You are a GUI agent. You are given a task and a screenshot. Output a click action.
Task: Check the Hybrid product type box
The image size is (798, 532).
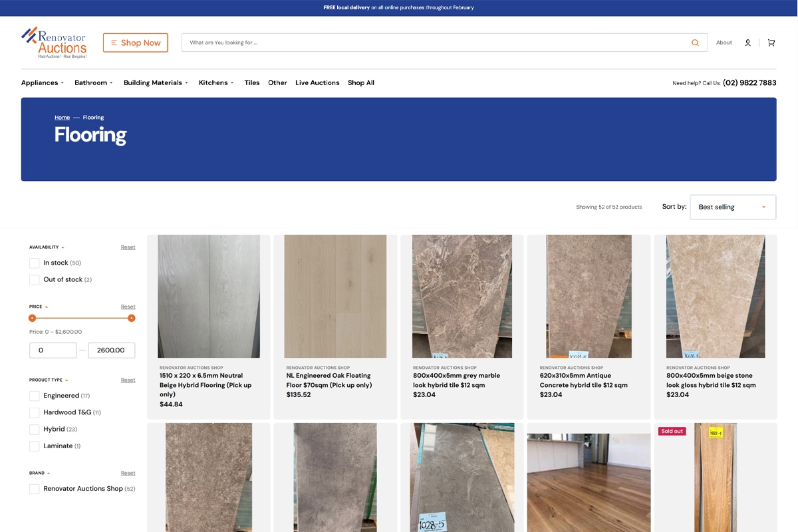35,430
